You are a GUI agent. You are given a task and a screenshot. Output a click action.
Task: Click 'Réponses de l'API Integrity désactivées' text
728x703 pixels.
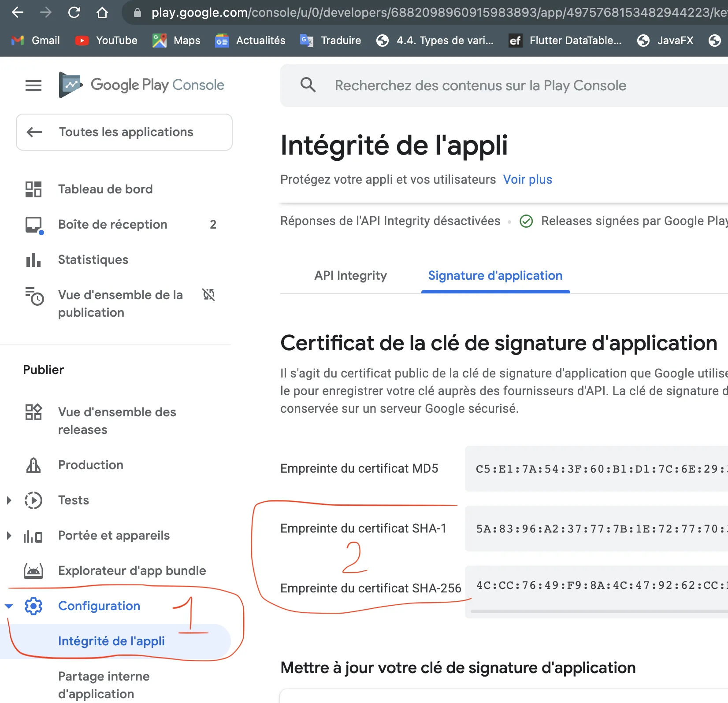pos(390,221)
